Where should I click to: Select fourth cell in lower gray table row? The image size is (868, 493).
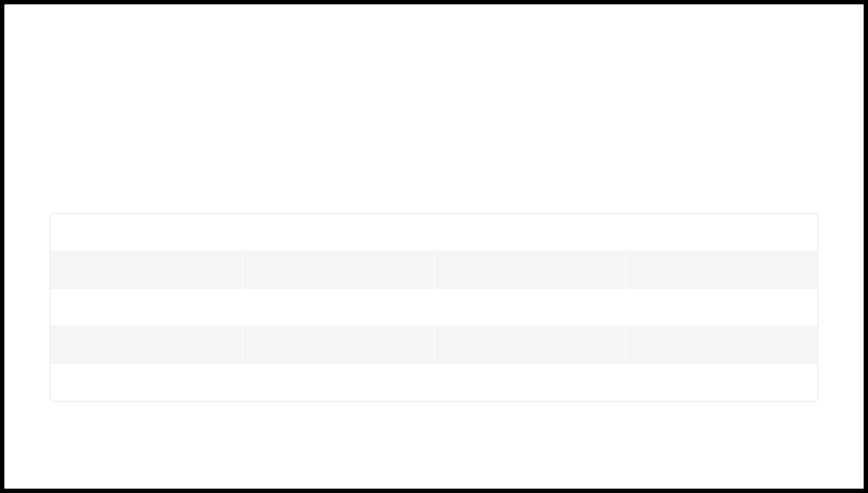[722, 345]
